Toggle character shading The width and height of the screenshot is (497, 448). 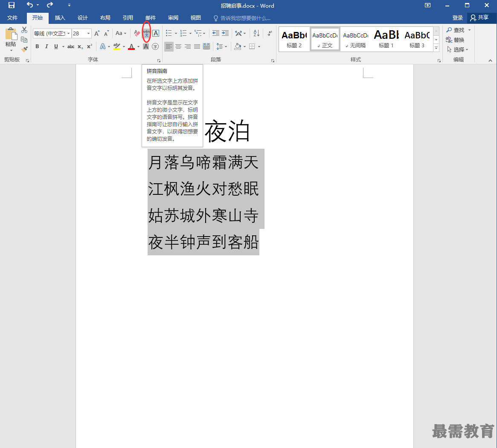146,46
